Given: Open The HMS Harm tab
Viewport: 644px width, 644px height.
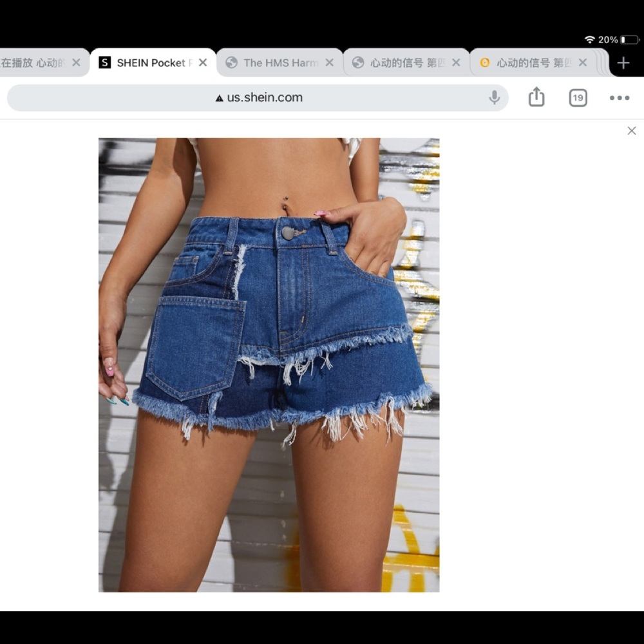Looking at the screenshot, I should click(x=279, y=62).
